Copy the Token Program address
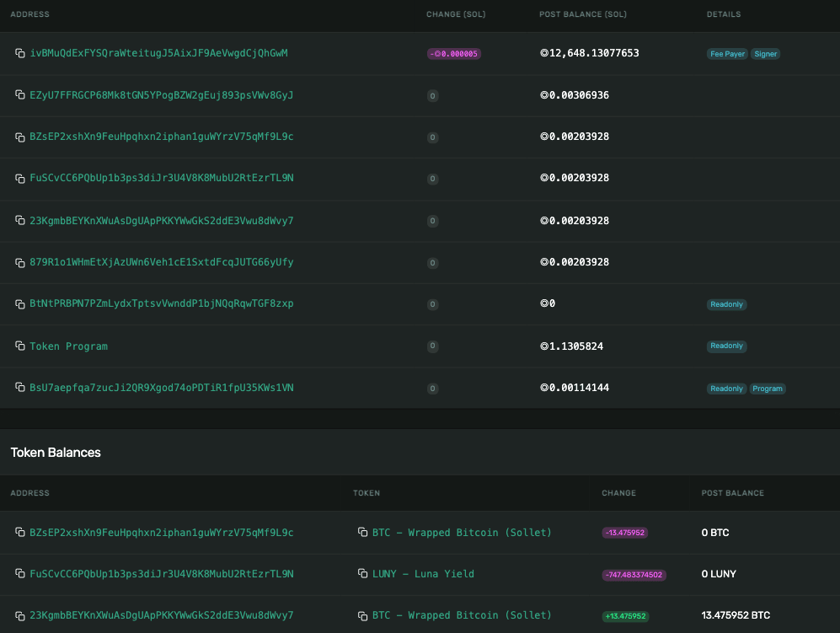The width and height of the screenshot is (840, 633). (20, 346)
